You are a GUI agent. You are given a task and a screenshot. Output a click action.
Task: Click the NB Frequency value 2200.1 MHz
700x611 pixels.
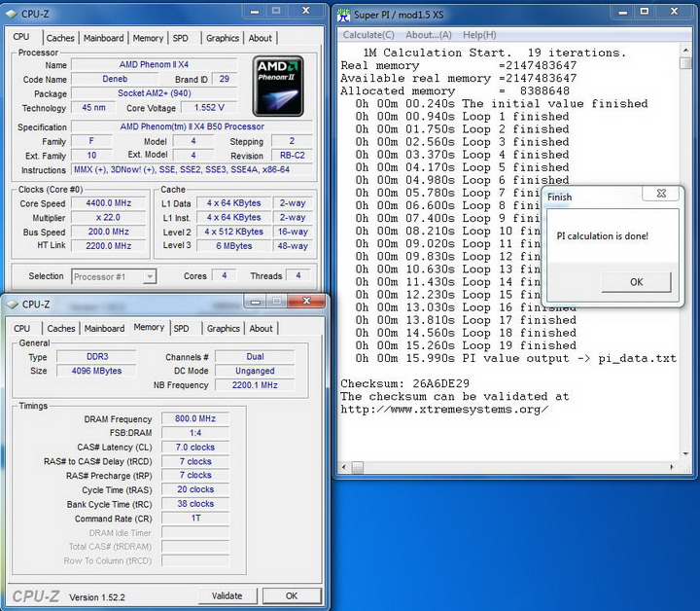(x=255, y=385)
